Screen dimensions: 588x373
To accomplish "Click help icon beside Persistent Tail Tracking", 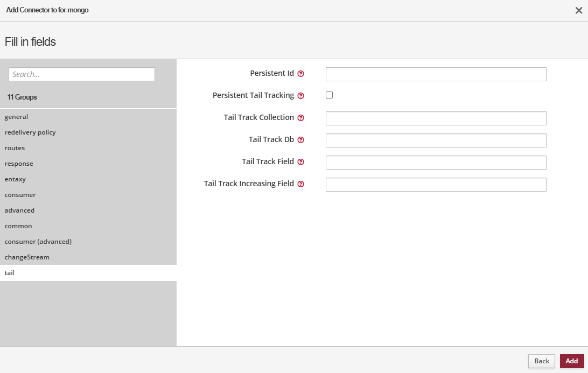I will (x=301, y=96).
